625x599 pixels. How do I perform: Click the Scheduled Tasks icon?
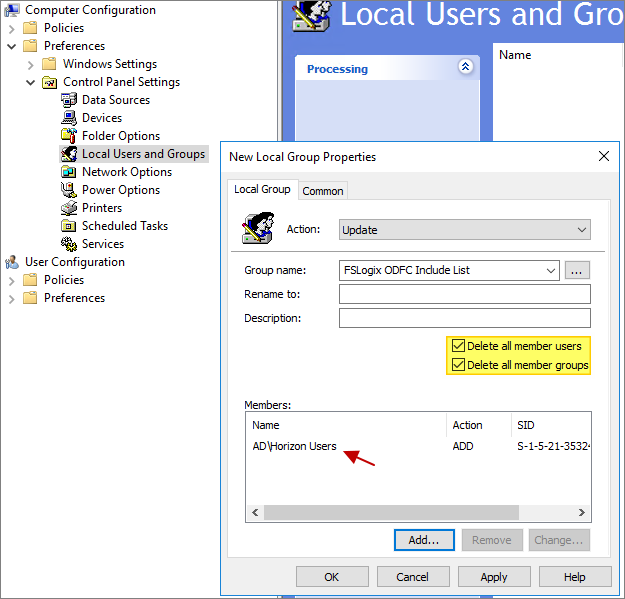69,226
